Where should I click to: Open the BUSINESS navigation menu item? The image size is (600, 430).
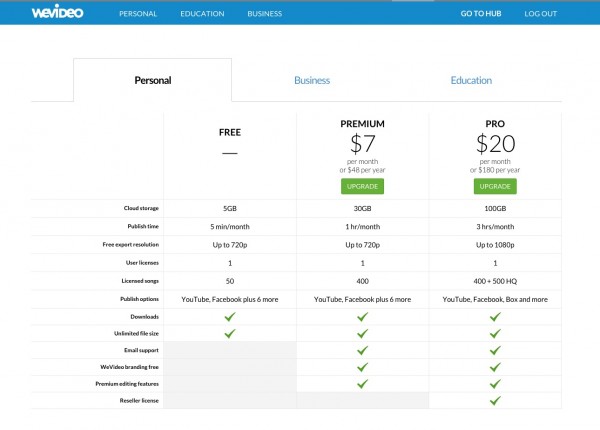264,14
